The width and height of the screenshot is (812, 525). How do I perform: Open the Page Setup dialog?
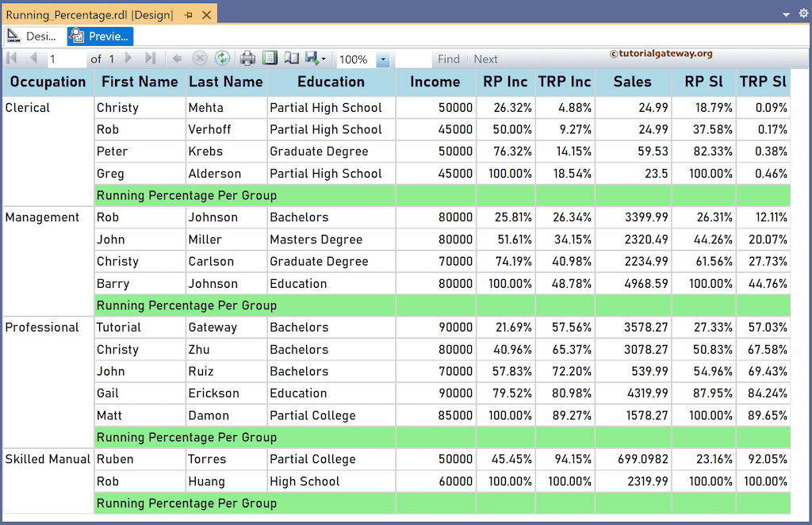pyautogui.click(x=290, y=58)
